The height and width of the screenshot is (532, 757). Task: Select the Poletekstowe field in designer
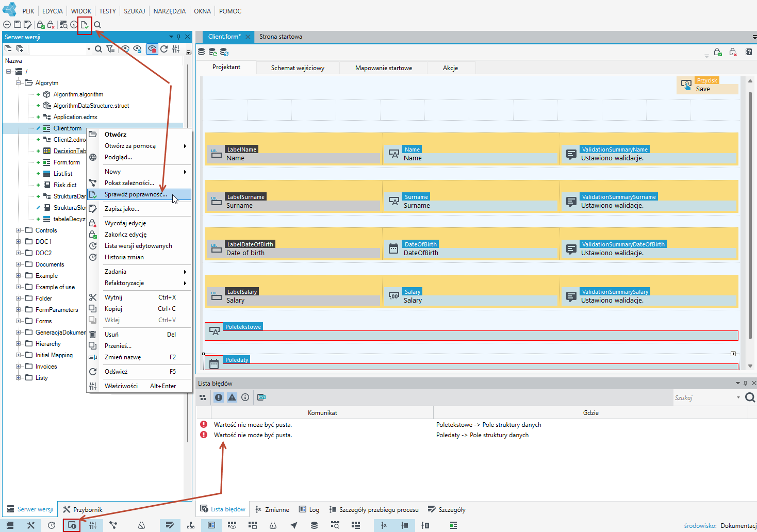[x=471, y=331]
